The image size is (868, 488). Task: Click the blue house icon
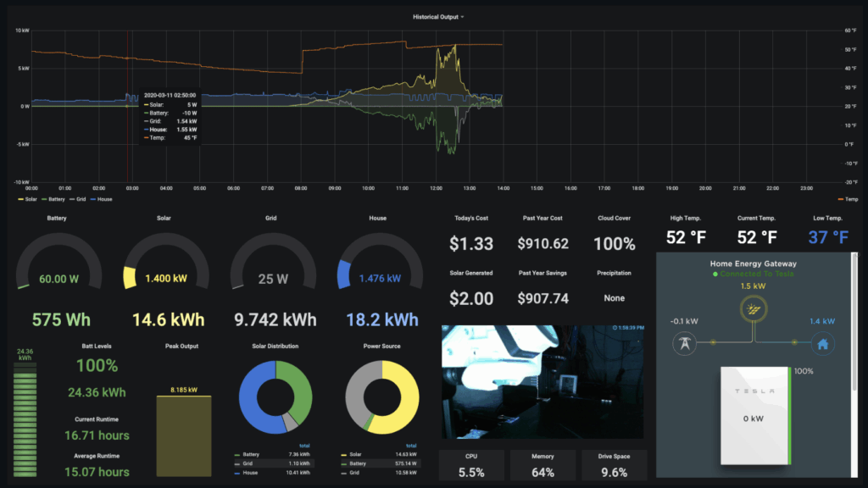(821, 343)
